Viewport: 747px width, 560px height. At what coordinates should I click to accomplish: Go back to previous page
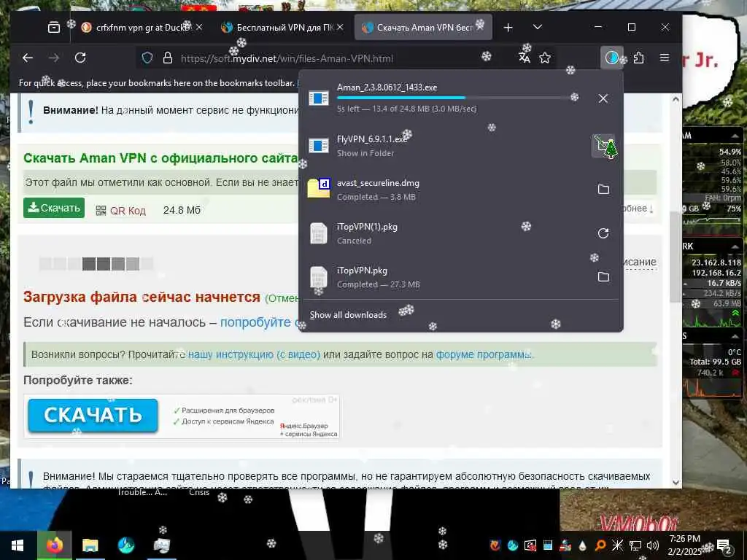coord(28,58)
